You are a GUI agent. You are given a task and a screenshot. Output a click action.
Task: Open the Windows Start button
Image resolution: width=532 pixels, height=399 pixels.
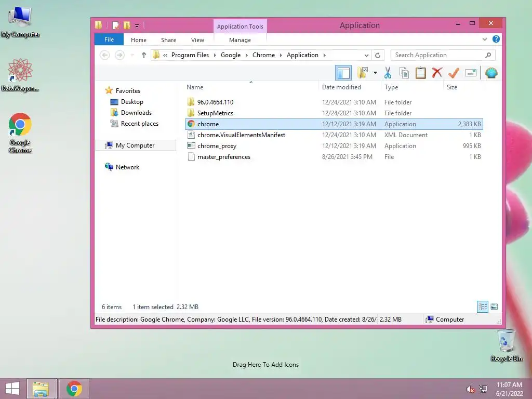tap(12, 389)
